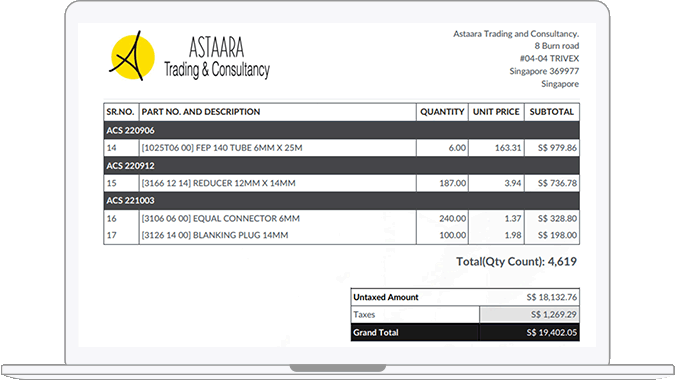
Task: Click '[3166 12 14] REDUCER 12MM X 14MM'
Action: click(218, 183)
